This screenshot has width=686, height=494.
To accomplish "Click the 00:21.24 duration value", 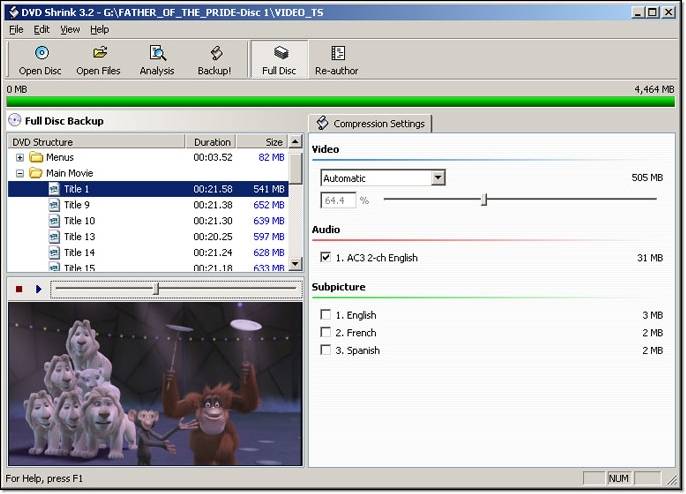I will (x=213, y=252).
